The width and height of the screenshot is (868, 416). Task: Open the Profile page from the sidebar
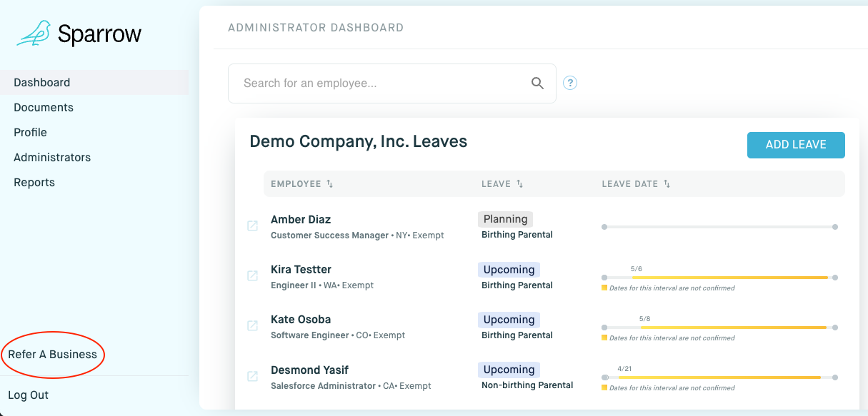tap(30, 133)
